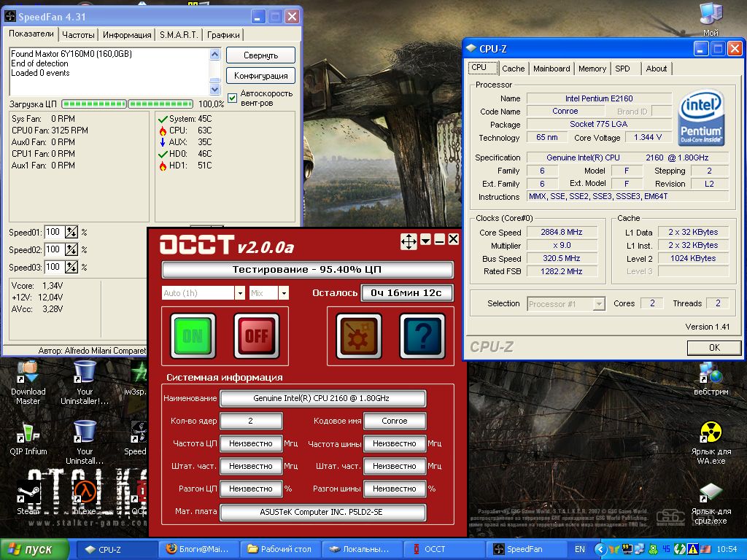Image resolution: width=747 pixels, height=560 pixels.
Task: Open the Download Master desktop shortcut
Action: pos(28,373)
